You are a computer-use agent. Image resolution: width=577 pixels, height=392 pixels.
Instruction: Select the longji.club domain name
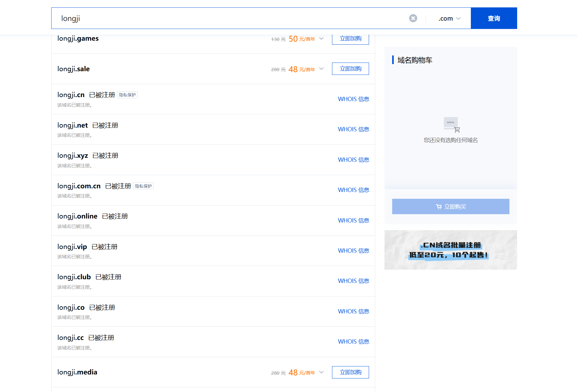point(74,277)
